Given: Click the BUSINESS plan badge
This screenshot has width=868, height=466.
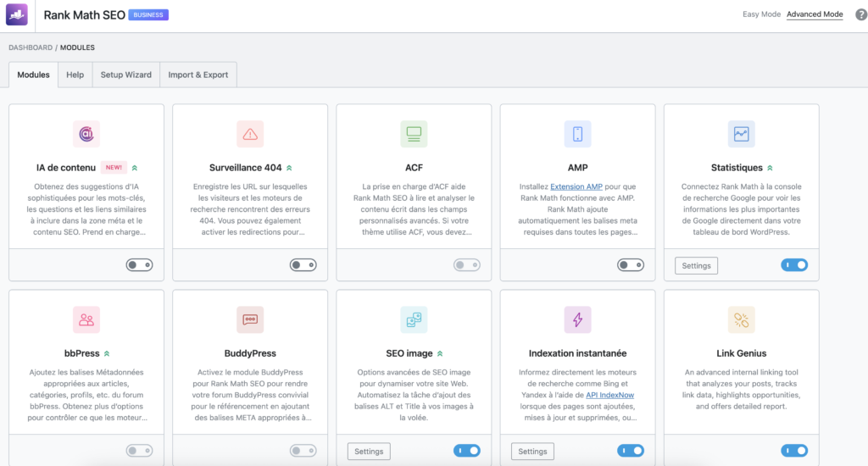Looking at the screenshot, I should [x=148, y=15].
